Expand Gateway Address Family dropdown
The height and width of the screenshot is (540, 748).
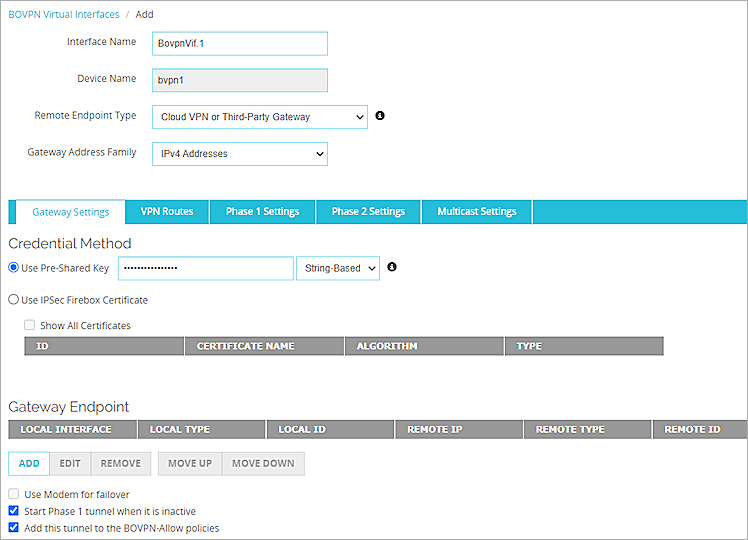pyautogui.click(x=240, y=154)
